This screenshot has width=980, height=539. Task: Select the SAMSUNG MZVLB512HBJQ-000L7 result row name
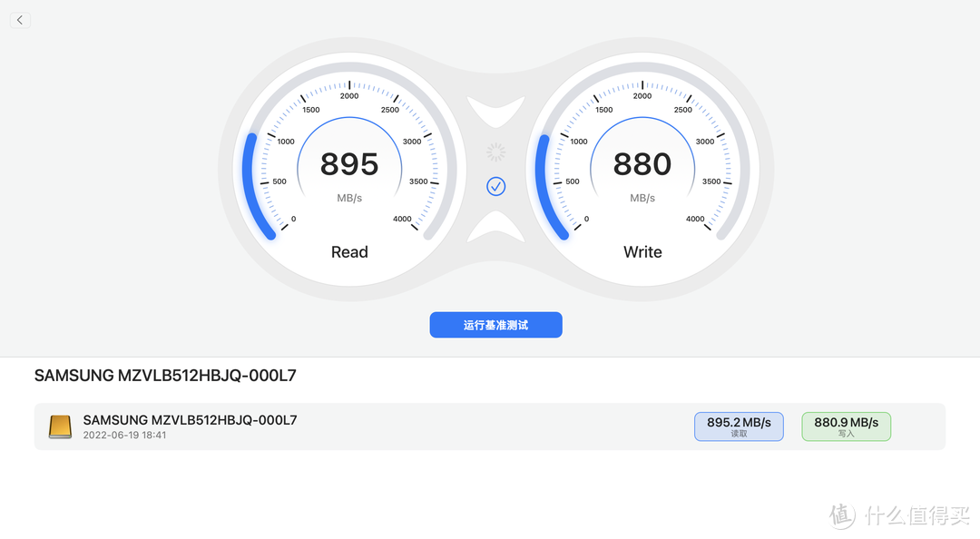click(x=190, y=420)
